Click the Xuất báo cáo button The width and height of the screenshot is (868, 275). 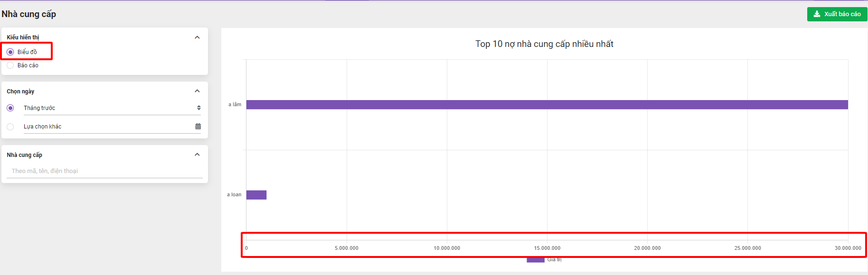(837, 14)
